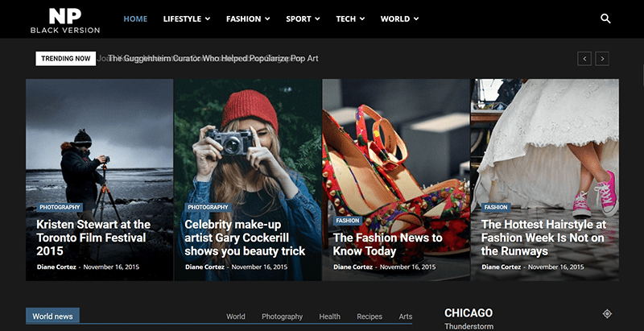The height and width of the screenshot is (331, 644).
Task: Go to the Home menu item
Action: pyautogui.click(x=135, y=19)
